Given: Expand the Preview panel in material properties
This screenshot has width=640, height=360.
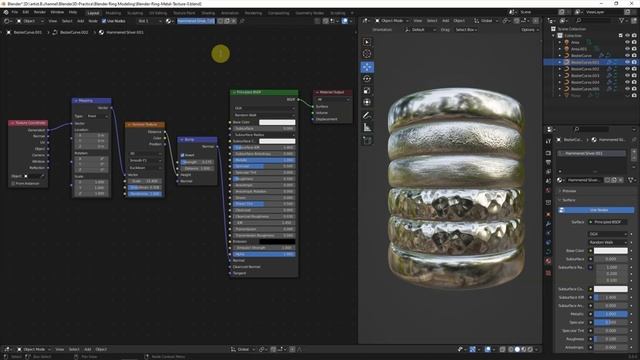Looking at the screenshot, I should click(x=569, y=191).
